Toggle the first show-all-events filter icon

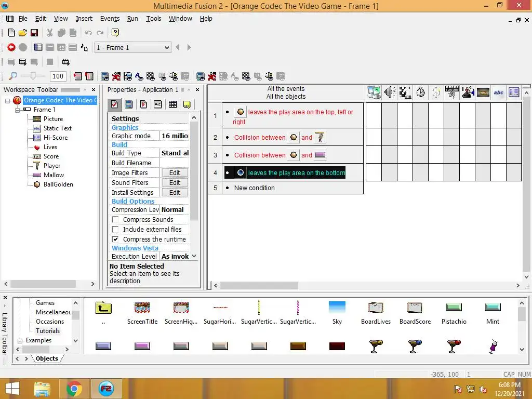[78, 76]
